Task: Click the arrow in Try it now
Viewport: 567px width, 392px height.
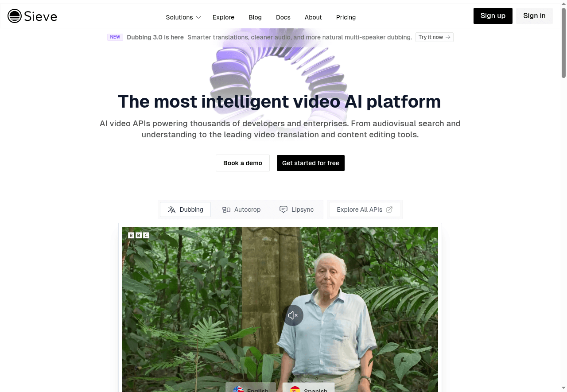Action: coord(448,37)
